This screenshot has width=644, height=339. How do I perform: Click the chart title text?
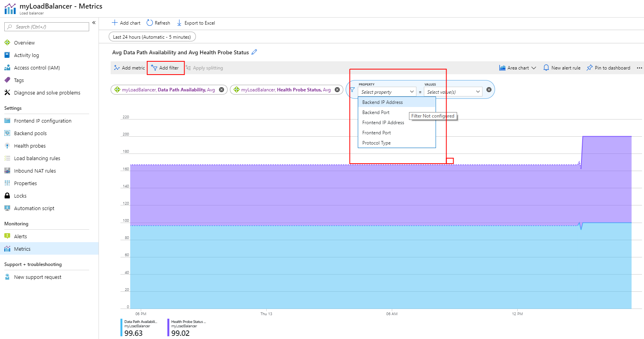pyautogui.click(x=181, y=52)
